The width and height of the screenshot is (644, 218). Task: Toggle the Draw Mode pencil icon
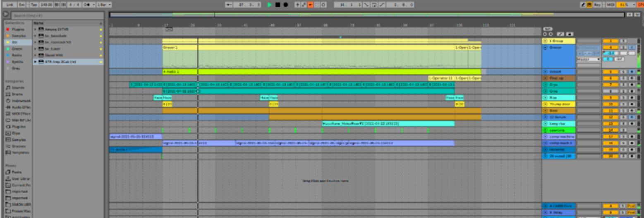(583, 5)
